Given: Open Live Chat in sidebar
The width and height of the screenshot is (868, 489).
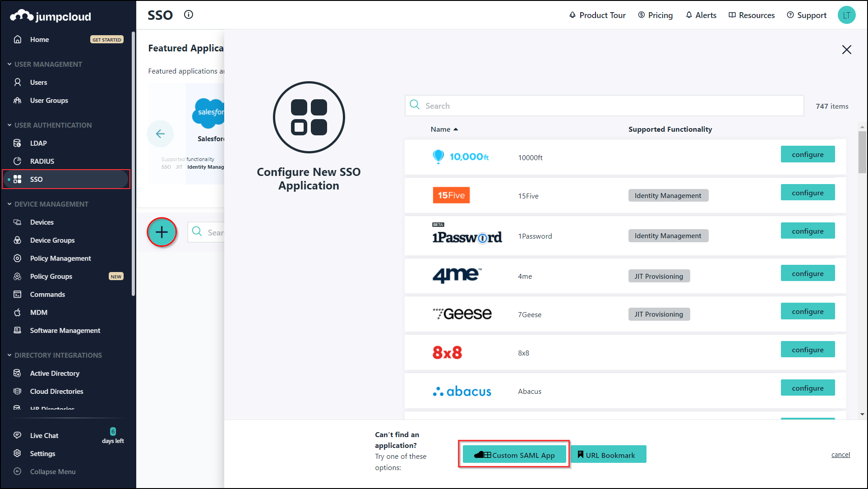Looking at the screenshot, I should tap(44, 435).
